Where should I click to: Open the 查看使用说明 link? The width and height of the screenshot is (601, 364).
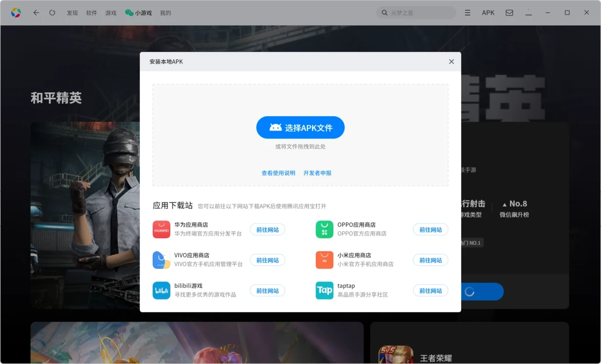point(278,173)
